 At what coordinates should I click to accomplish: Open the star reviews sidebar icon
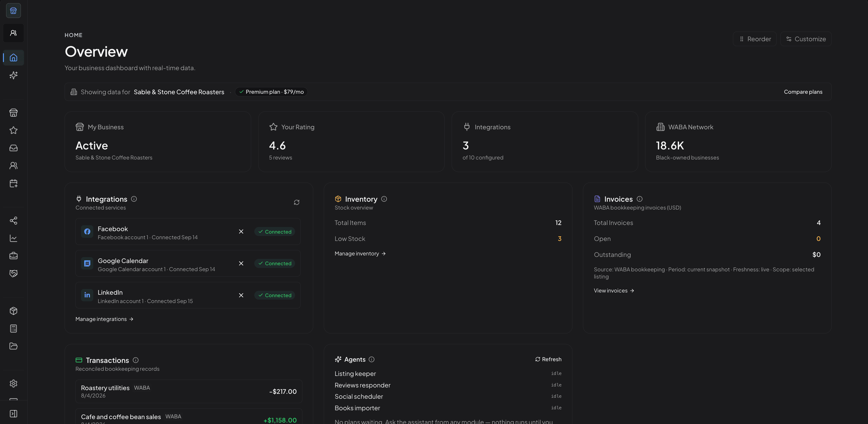[14, 130]
